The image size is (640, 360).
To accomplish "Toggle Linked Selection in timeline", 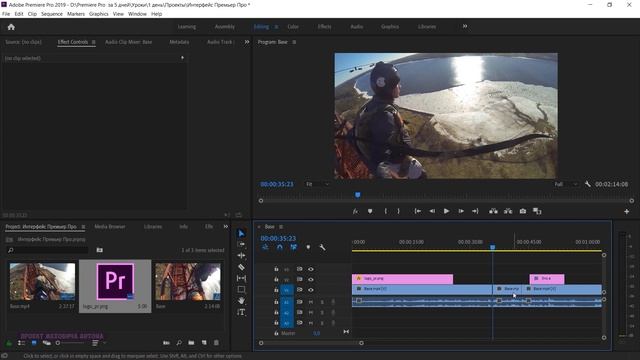I will (x=293, y=247).
